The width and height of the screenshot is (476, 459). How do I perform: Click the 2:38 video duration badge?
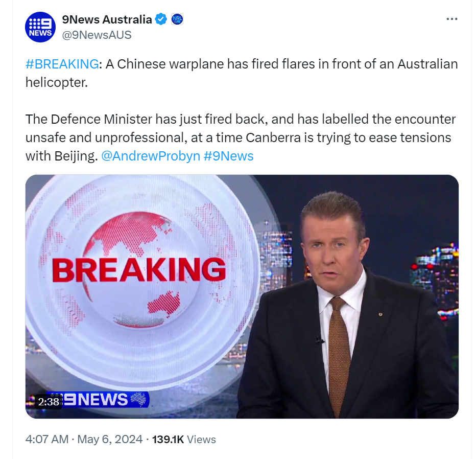pos(49,402)
